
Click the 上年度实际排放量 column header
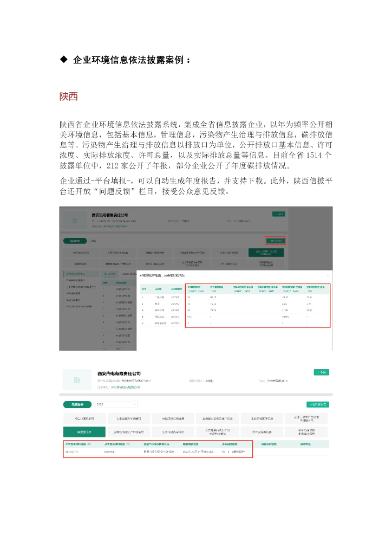click(x=117, y=444)
